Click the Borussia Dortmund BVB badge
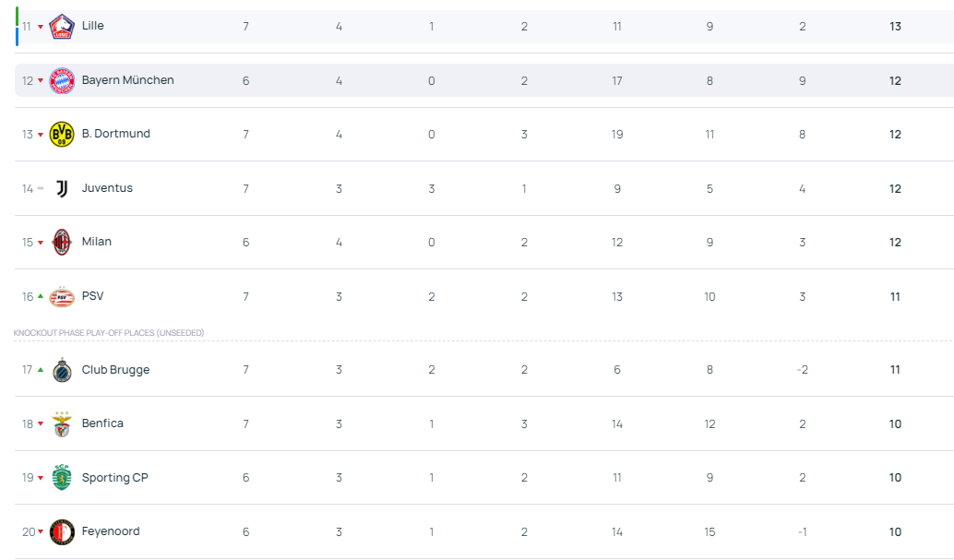 coord(62,135)
